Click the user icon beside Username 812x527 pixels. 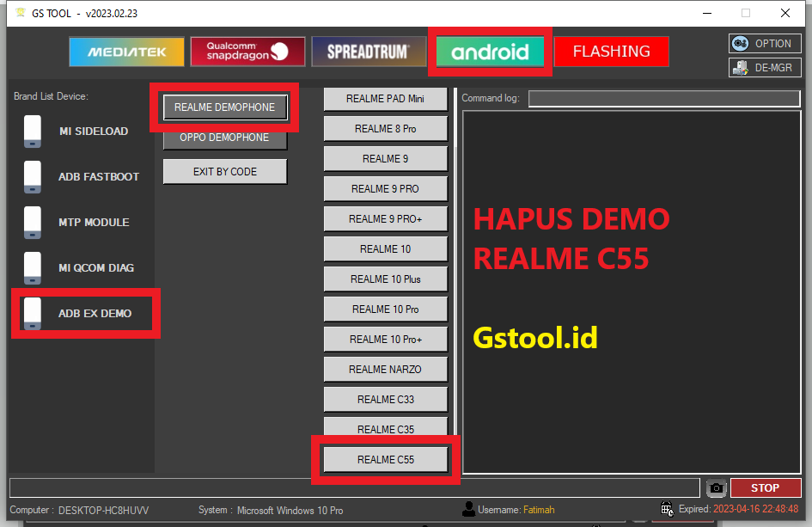pos(468,509)
